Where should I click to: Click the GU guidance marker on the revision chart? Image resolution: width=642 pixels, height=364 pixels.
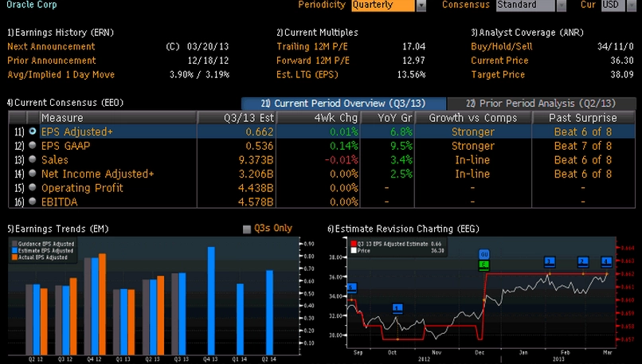pyautogui.click(x=484, y=254)
